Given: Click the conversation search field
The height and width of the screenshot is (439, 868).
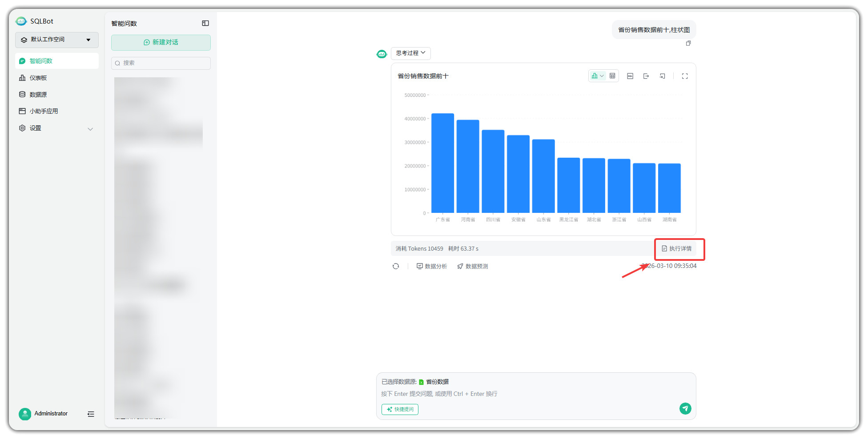Looking at the screenshot, I should [161, 63].
